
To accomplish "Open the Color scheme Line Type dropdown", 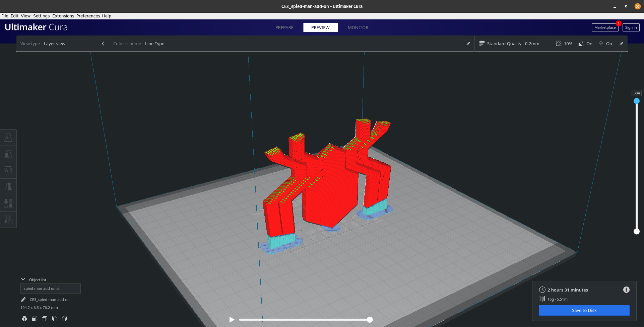I will point(292,44).
